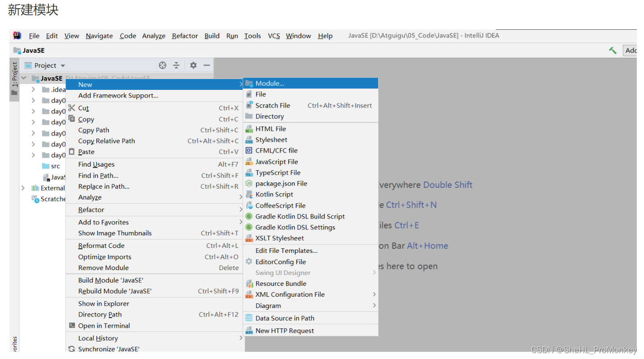Select Replace in Path...
This screenshot has height=359, width=644.
click(x=155, y=186)
